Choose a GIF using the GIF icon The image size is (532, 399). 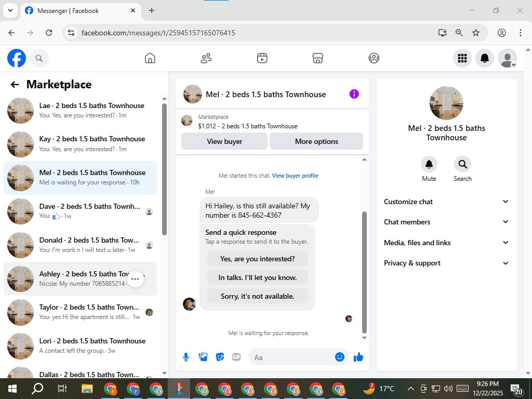[x=236, y=357]
